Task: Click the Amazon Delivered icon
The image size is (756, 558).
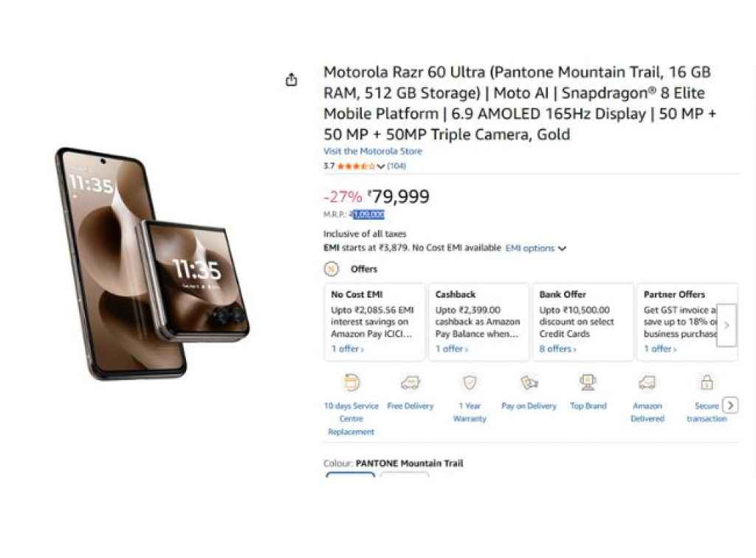Action: [x=647, y=382]
